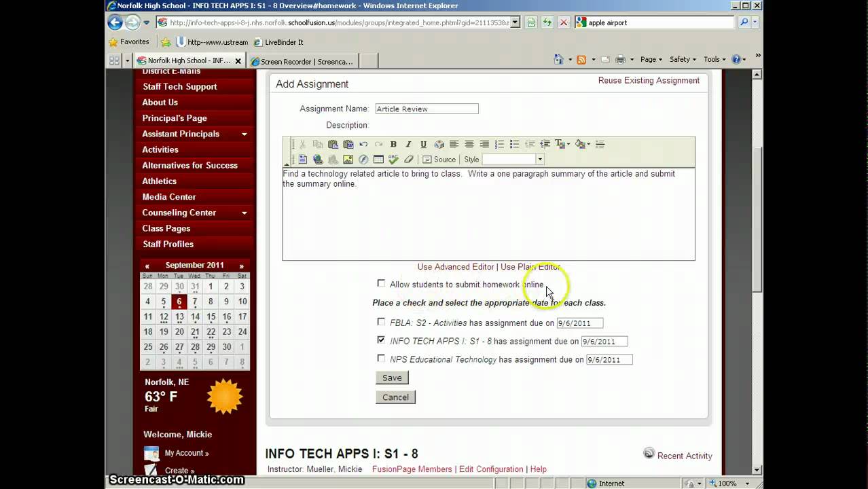
Task: Open the IE Home icon
Action: click(558, 60)
